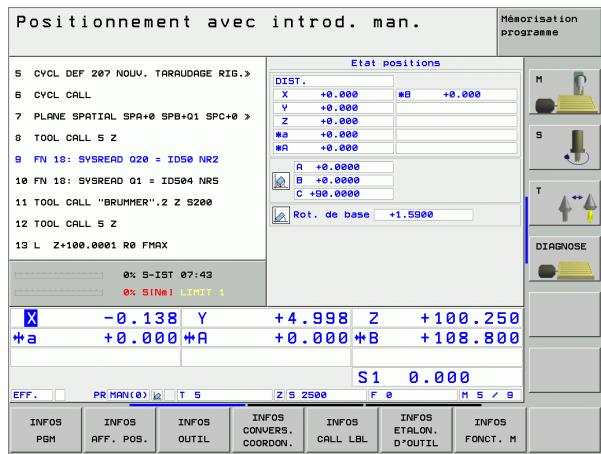This screenshot has width=601, height=454.
Task: Click the C +90.0000 angle field
Action: point(344,194)
